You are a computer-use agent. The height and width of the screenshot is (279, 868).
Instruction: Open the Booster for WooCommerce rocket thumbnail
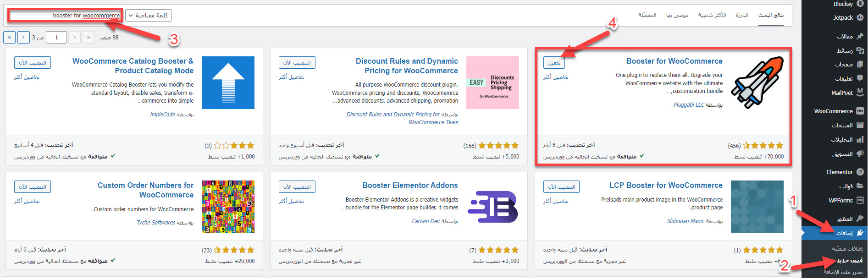click(757, 82)
